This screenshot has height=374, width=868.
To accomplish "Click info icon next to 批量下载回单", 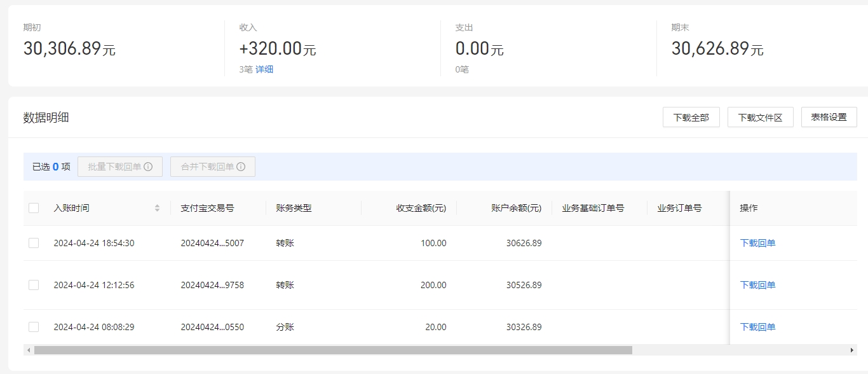I will pos(148,167).
